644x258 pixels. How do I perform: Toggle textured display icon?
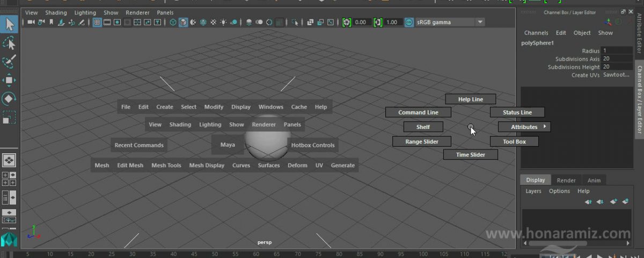(x=213, y=22)
